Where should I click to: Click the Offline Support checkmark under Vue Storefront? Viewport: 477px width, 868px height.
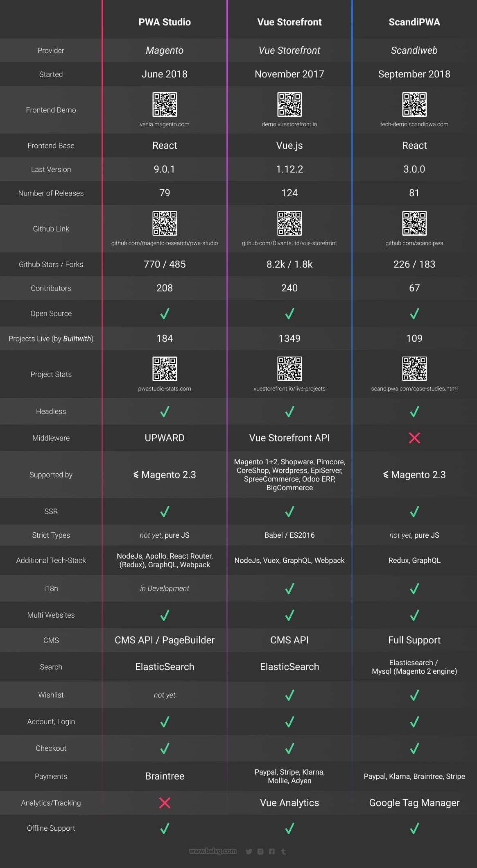[289, 828]
